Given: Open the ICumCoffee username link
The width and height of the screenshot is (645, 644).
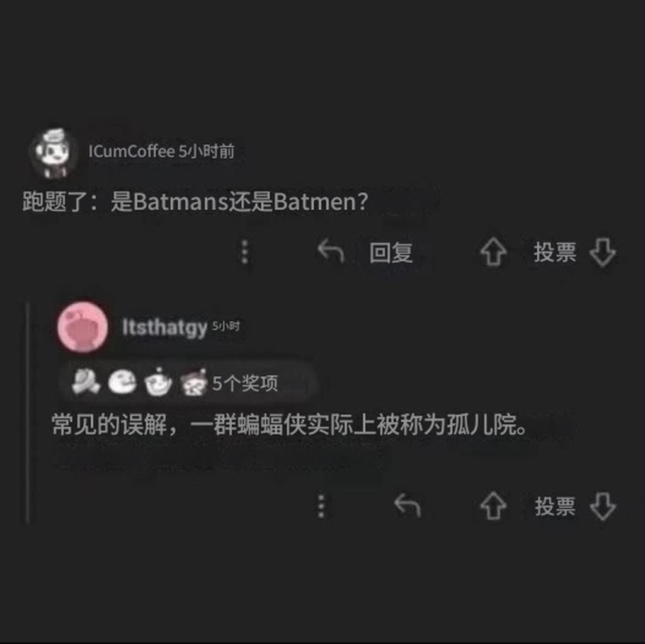Looking at the screenshot, I should click(x=132, y=151).
